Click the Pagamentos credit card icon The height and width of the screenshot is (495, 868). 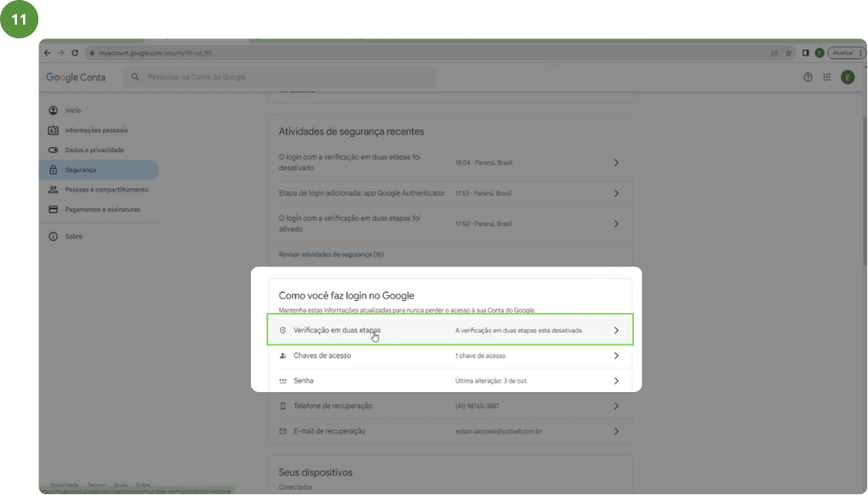(x=53, y=209)
